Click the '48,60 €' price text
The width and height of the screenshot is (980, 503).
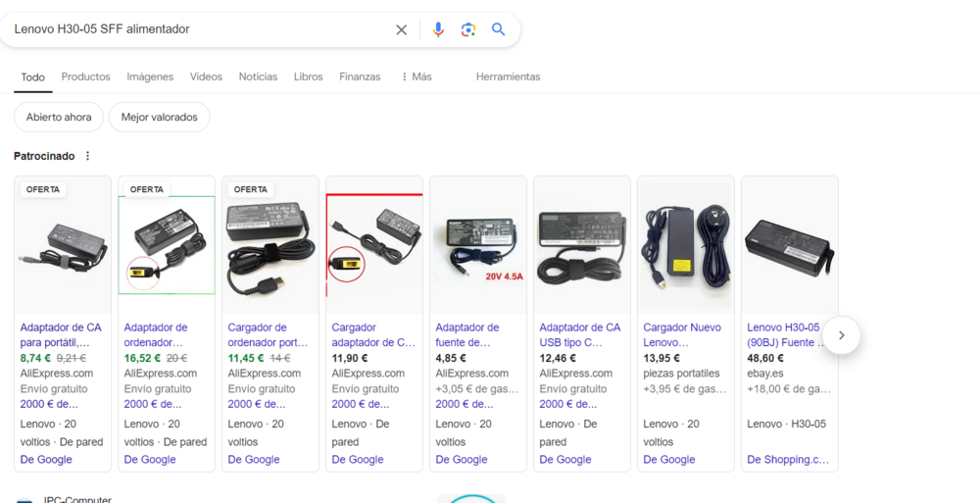click(x=765, y=358)
